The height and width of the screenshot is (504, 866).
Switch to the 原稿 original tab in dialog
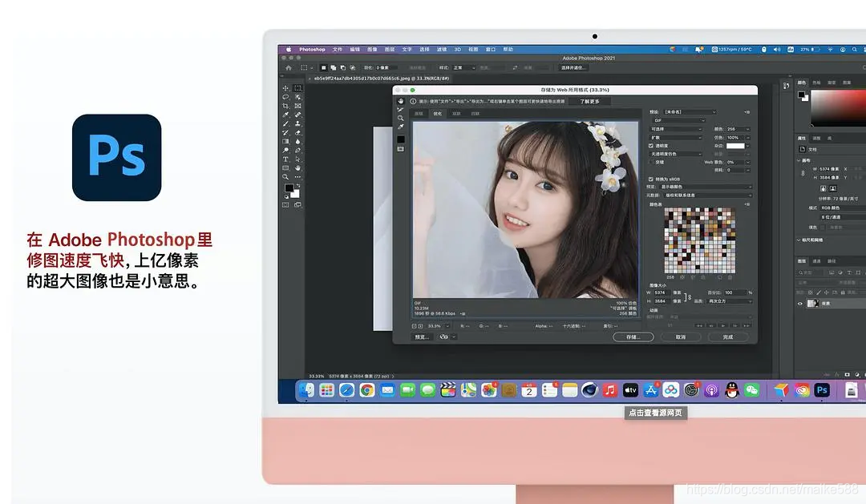coord(419,114)
